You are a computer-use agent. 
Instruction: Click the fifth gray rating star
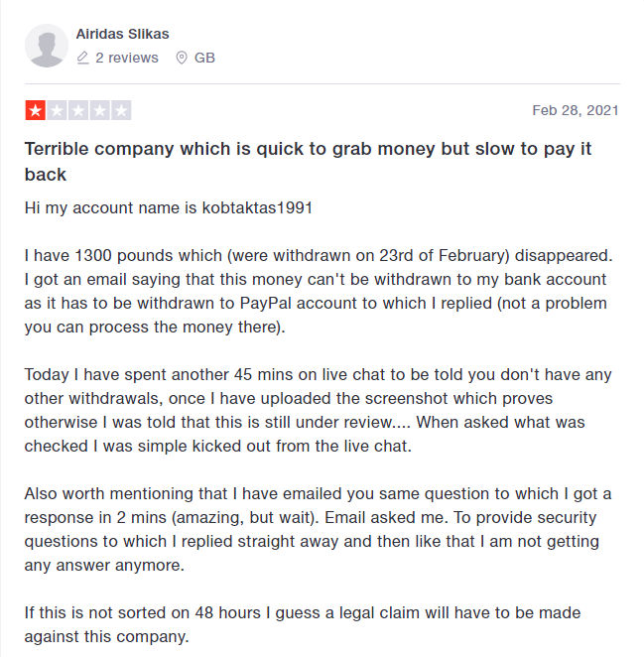coord(121,110)
